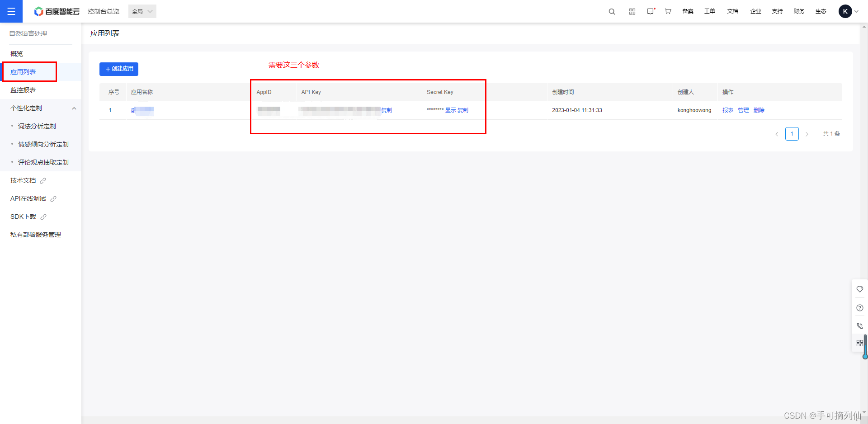Open the search magnifier icon
The width and height of the screenshot is (868, 424).
pos(612,11)
